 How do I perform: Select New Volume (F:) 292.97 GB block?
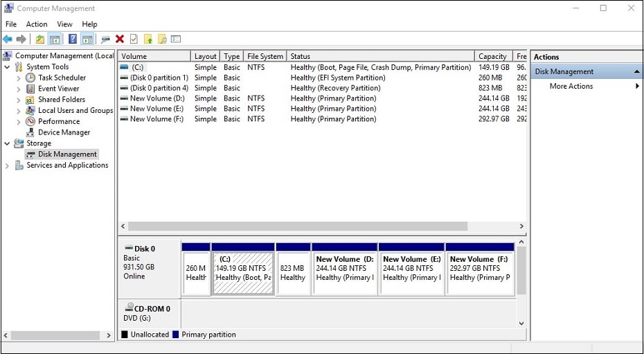pyautogui.click(x=480, y=269)
